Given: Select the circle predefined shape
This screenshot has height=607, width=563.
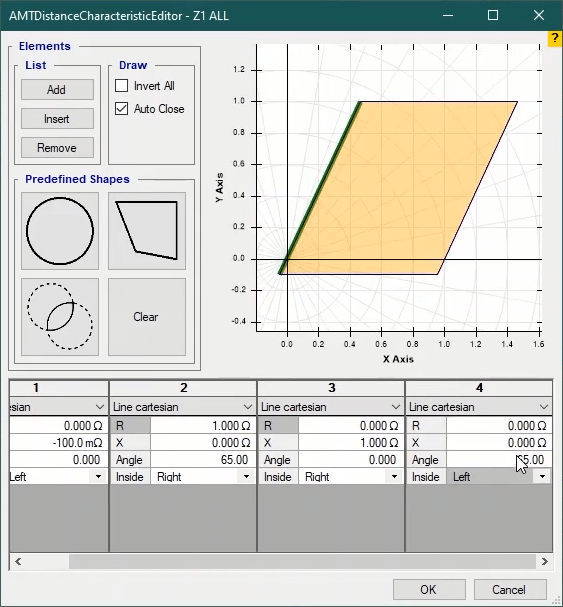Looking at the screenshot, I should click(60, 231).
